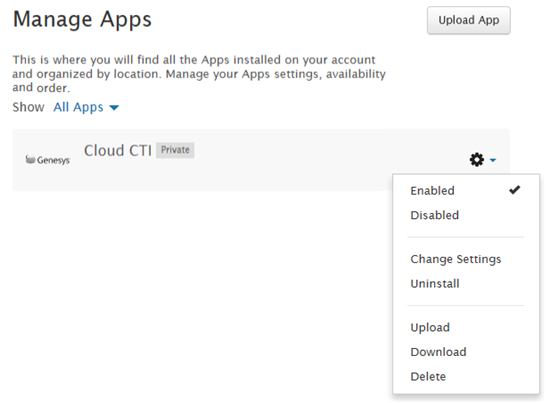Select Download from the app menu
Screen dimensions: 546x403
438,352
